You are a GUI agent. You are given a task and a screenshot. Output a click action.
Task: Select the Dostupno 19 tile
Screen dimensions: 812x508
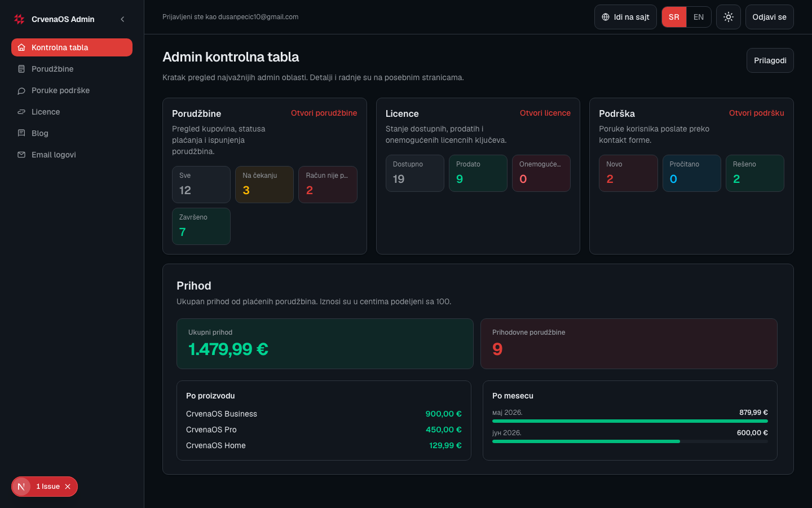pyautogui.click(x=415, y=173)
